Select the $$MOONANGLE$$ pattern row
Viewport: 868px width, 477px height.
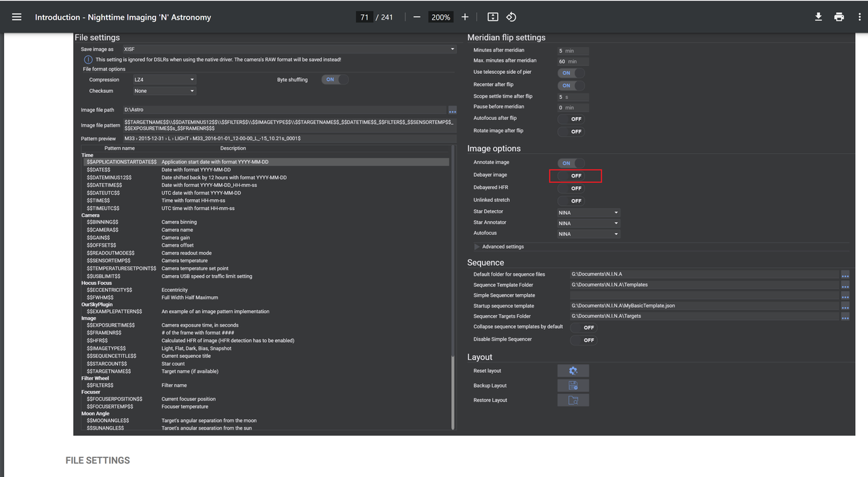[x=265, y=421]
